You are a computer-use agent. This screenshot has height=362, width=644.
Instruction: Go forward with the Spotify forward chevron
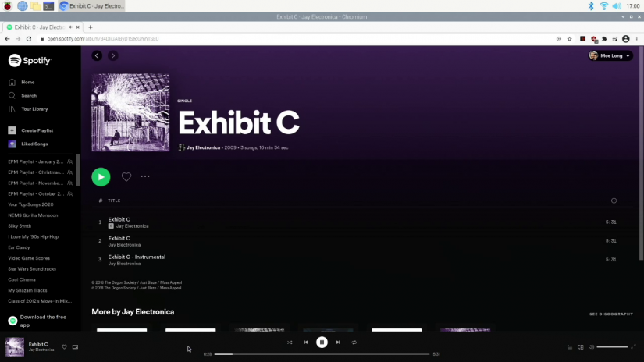(x=113, y=55)
